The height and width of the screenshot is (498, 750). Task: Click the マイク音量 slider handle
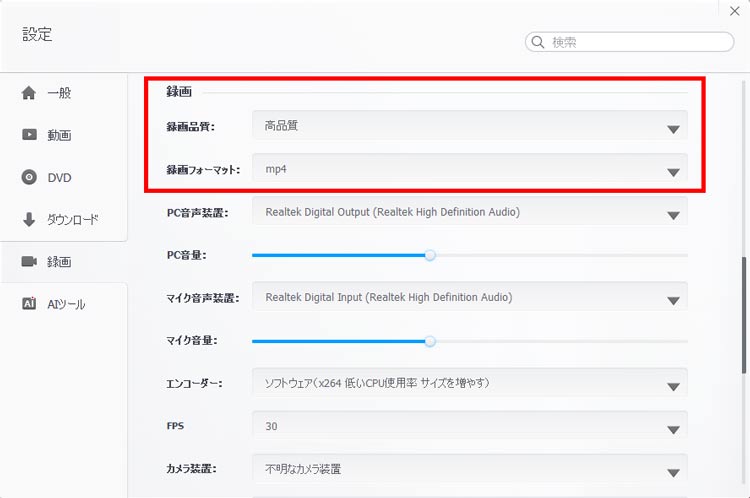pos(430,341)
